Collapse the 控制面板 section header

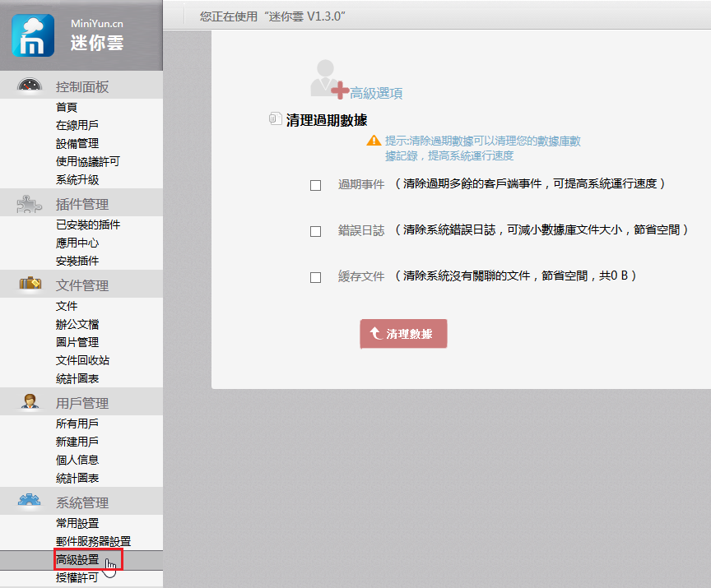pyautogui.click(x=81, y=86)
